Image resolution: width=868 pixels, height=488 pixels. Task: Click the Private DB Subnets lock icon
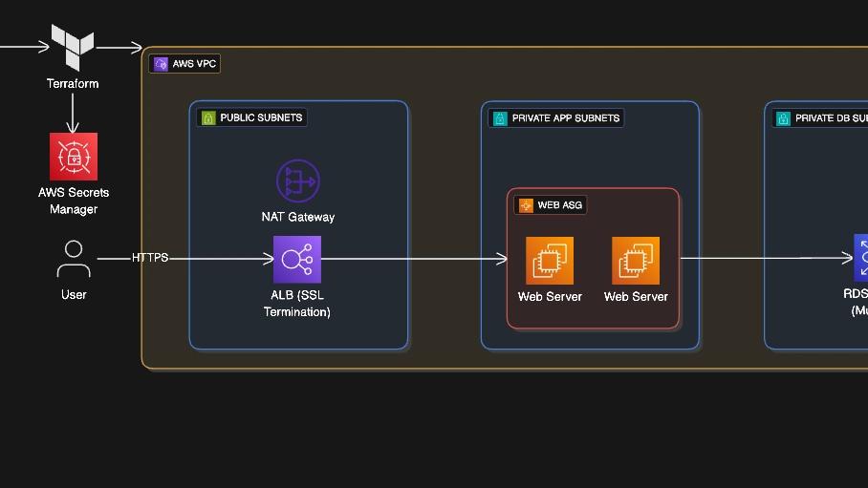(783, 118)
